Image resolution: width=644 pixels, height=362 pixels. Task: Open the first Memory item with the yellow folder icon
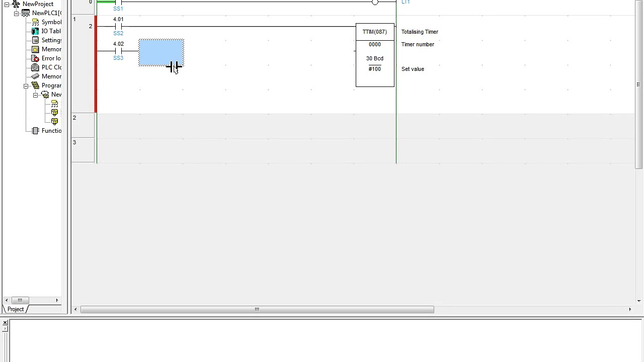(x=35, y=49)
